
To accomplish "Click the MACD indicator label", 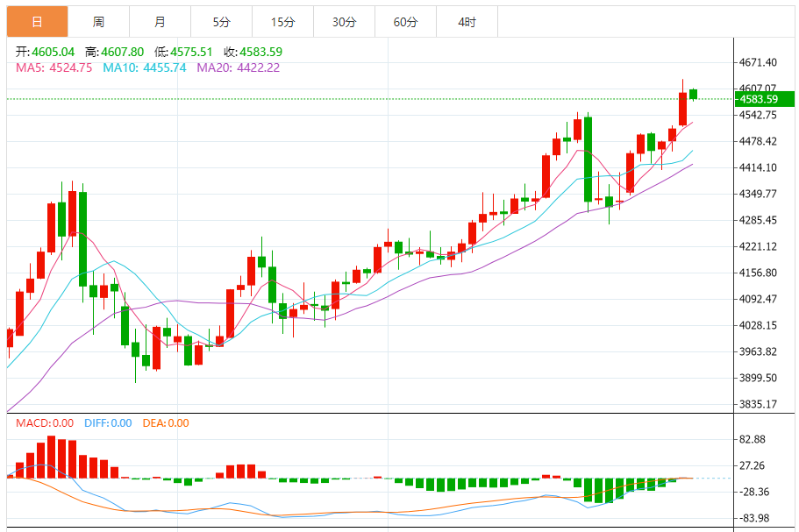I will tap(45, 423).
